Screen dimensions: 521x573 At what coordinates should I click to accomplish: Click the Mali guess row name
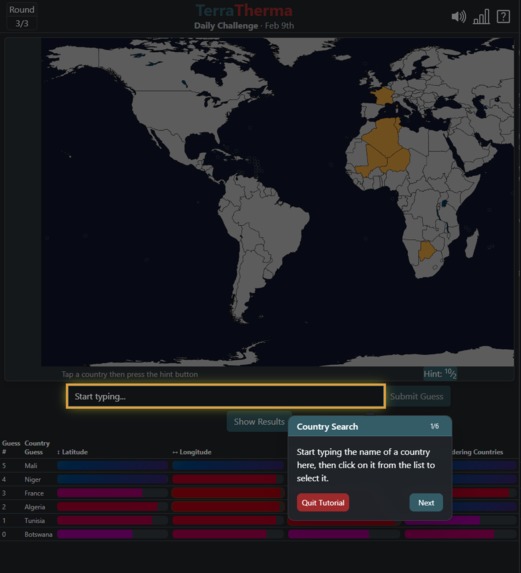click(31, 466)
